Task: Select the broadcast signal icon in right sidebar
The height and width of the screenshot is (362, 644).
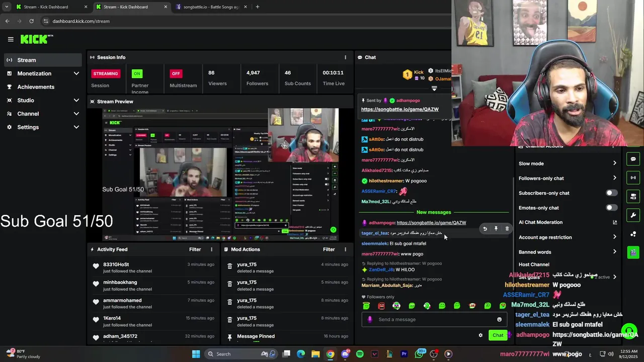Action: (x=633, y=177)
